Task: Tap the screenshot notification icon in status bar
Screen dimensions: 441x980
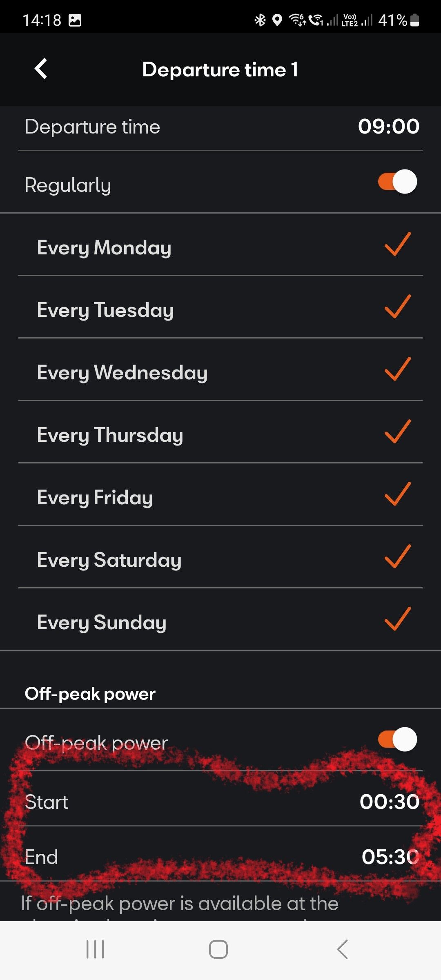Action: pyautogui.click(x=75, y=20)
